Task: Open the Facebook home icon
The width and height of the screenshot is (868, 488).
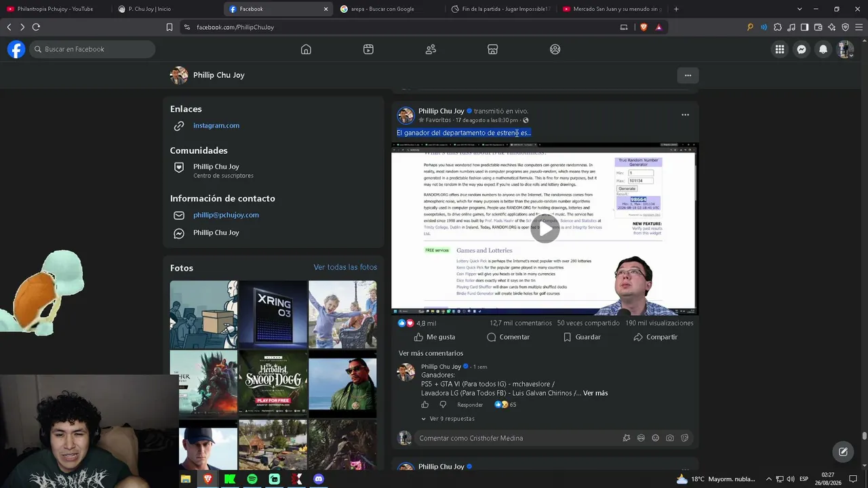Action: point(306,49)
